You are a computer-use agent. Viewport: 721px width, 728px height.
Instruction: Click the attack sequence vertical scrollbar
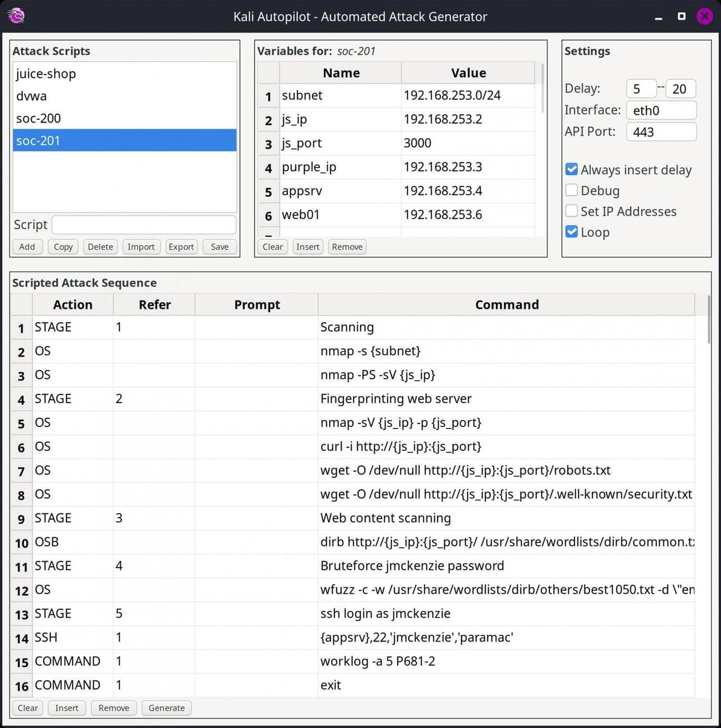(x=708, y=322)
